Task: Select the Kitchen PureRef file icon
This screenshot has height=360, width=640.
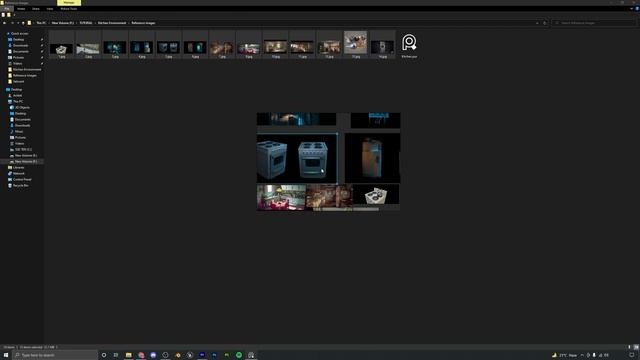Action: (409, 45)
